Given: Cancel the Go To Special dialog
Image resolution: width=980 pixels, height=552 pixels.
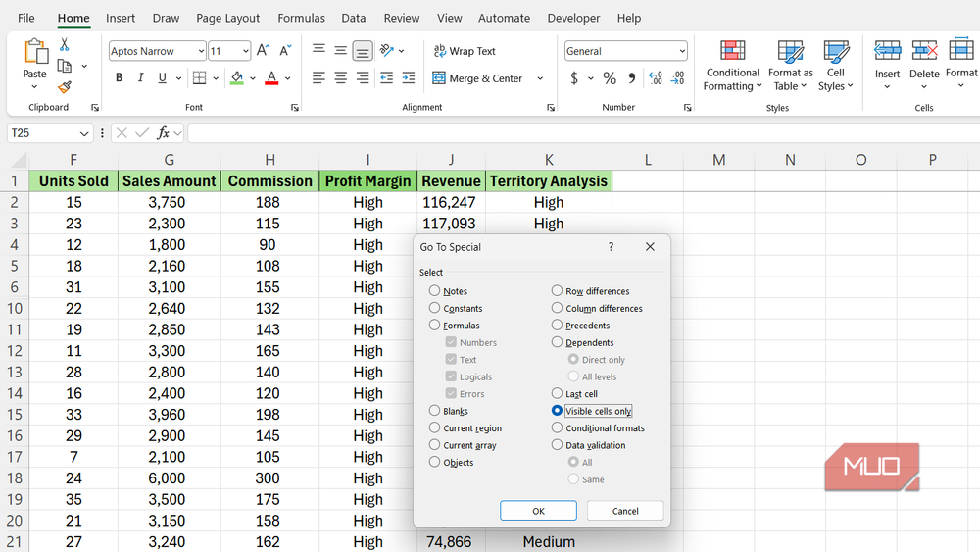Looking at the screenshot, I should [625, 511].
